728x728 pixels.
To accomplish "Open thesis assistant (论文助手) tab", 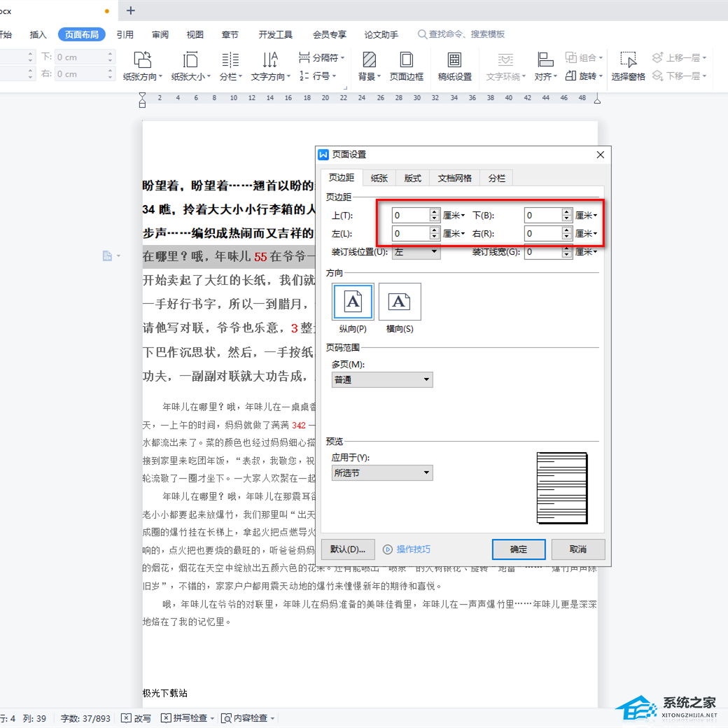I will pyautogui.click(x=381, y=35).
